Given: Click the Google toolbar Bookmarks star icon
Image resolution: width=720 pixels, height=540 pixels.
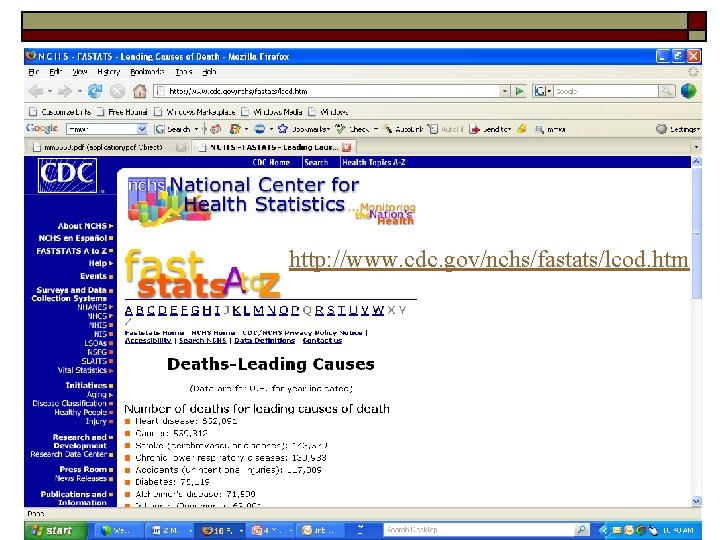Looking at the screenshot, I should pyautogui.click(x=283, y=129).
